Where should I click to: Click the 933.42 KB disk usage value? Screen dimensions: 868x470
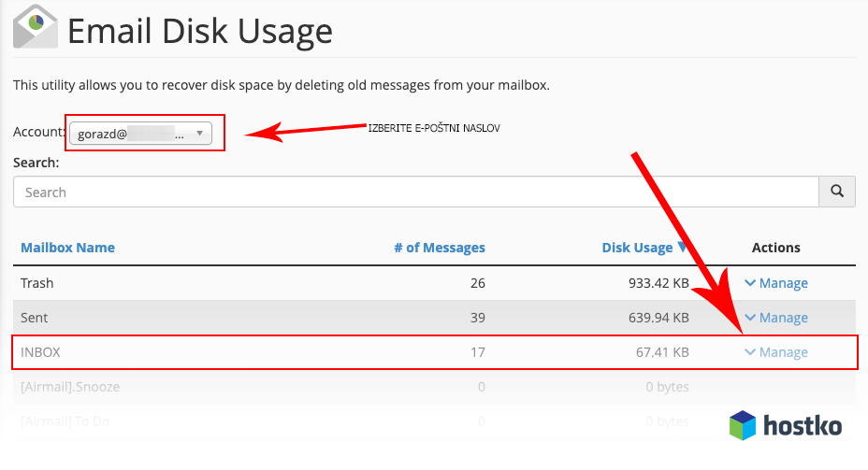tap(651, 283)
